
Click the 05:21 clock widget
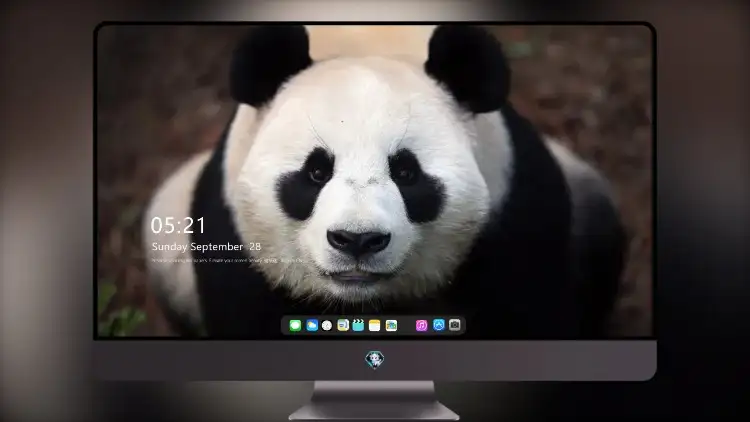178,225
